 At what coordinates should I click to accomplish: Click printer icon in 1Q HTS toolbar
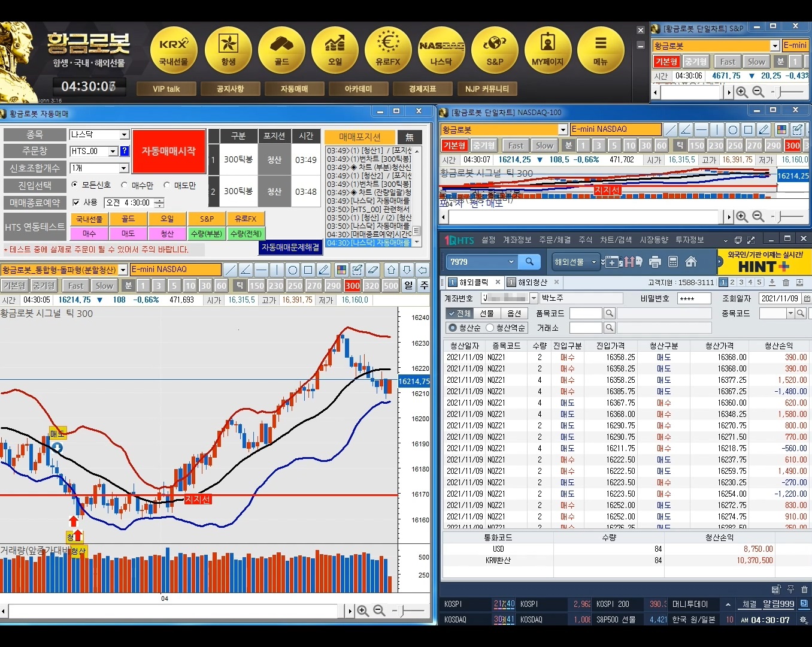coord(655,262)
